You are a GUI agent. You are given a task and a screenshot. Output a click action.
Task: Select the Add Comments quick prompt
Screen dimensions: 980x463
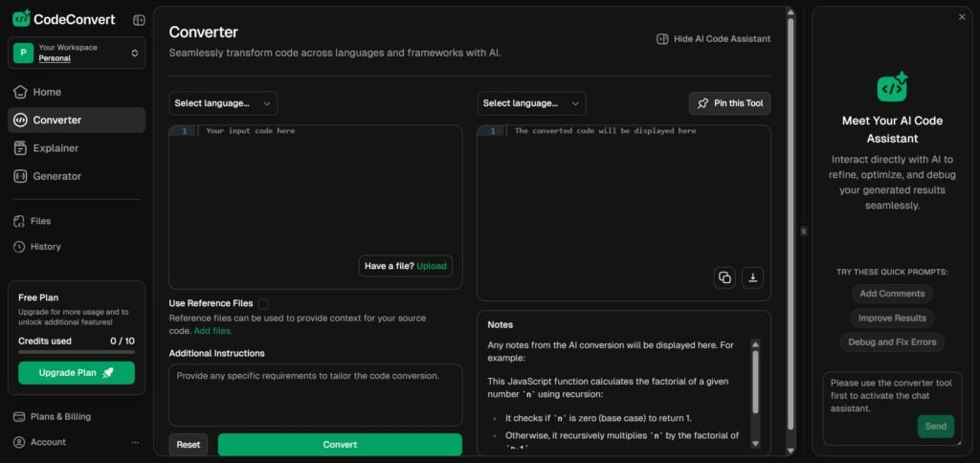point(892,294)
